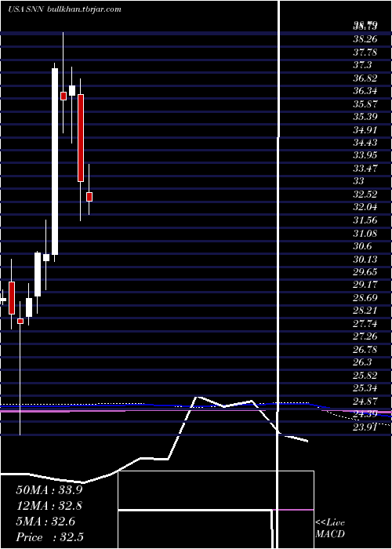Click the 37.78 price axis label
The height and width of the screenshot is (549, 392).
[x=365, y=53]
